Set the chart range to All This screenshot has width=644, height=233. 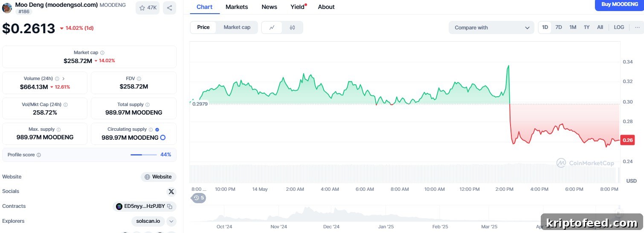tap(600, 27)
